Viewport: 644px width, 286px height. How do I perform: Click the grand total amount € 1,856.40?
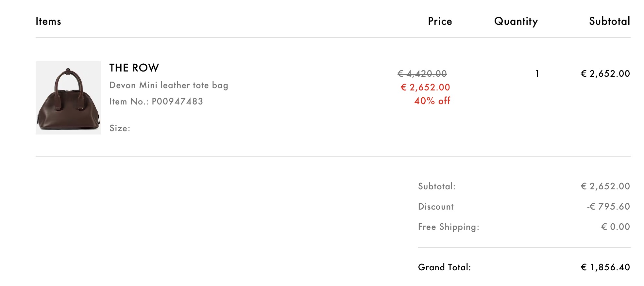605,267
